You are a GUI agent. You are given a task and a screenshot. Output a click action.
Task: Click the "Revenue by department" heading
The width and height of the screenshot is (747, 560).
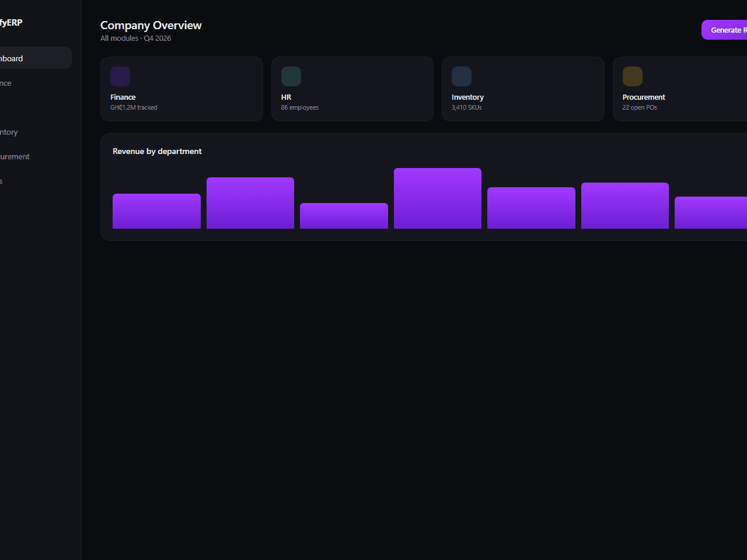coord(157,151)
